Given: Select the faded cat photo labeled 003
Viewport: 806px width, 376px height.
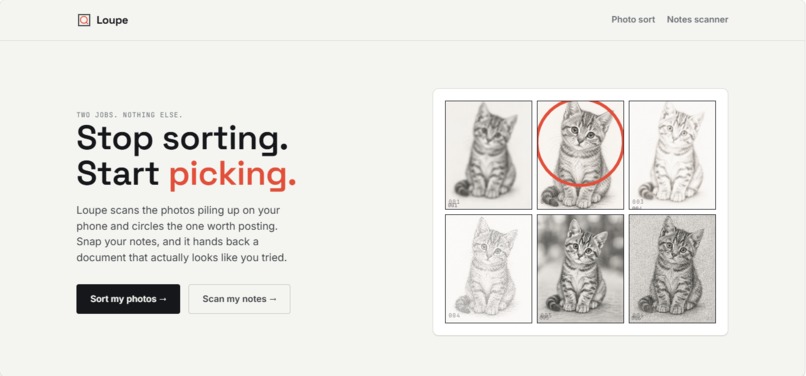Looking at the screenshot, I should click(672, 155).
